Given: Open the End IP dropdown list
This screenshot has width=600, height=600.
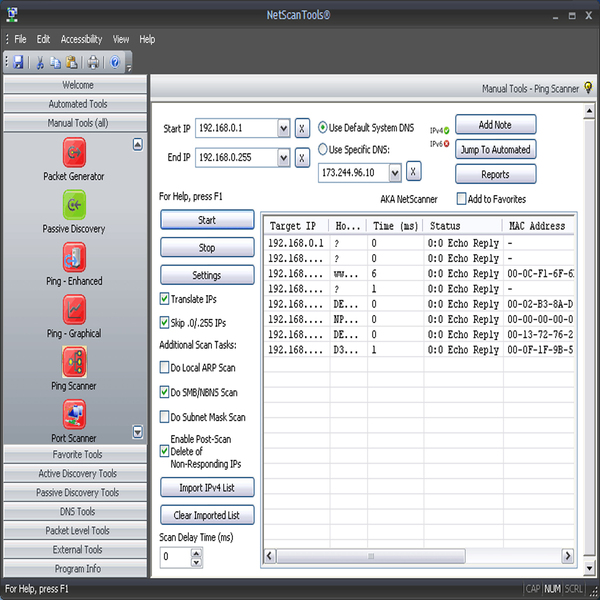Looking at the screenshot, I should click(284, 157).
